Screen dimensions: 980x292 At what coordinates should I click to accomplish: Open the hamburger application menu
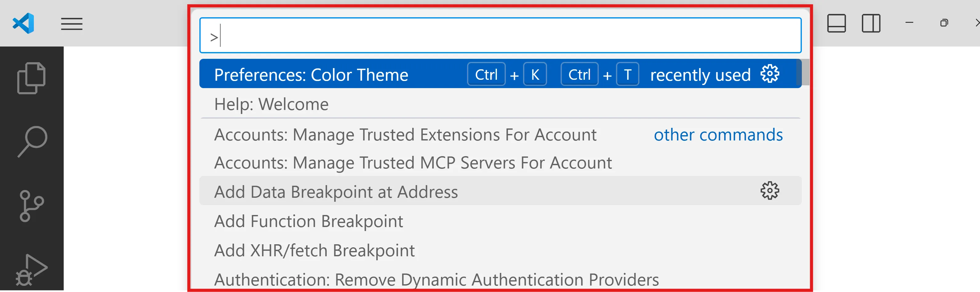(x=71, y=24)
